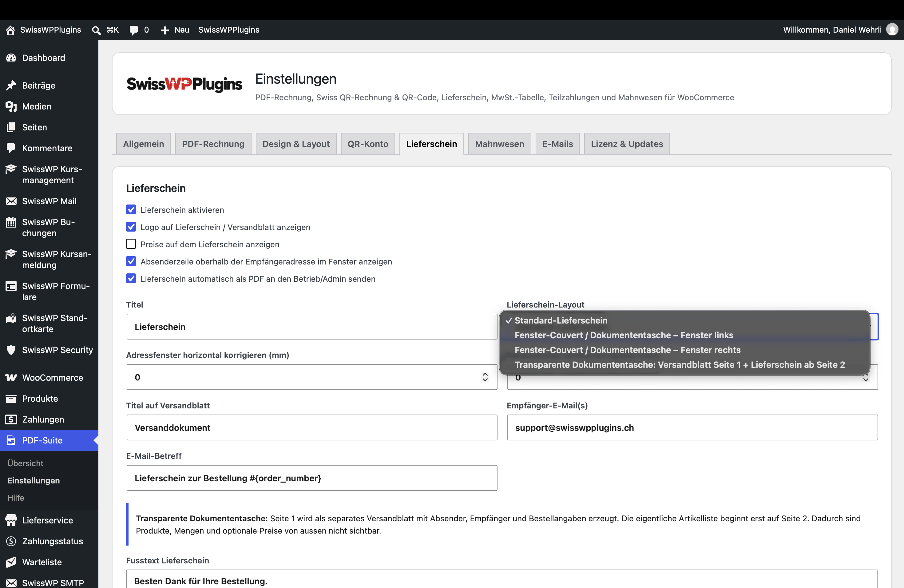Screen dimensions: 904x588
Task: Click the Kommentare speech bubble icon in sidebar
Action: (11, 148)
